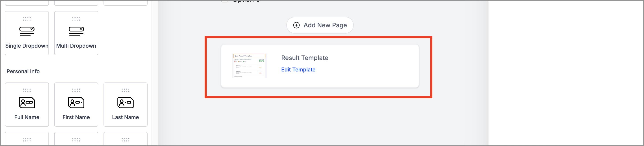Grab the drag handle on Single Dropdown card

[x=27, y=19]
